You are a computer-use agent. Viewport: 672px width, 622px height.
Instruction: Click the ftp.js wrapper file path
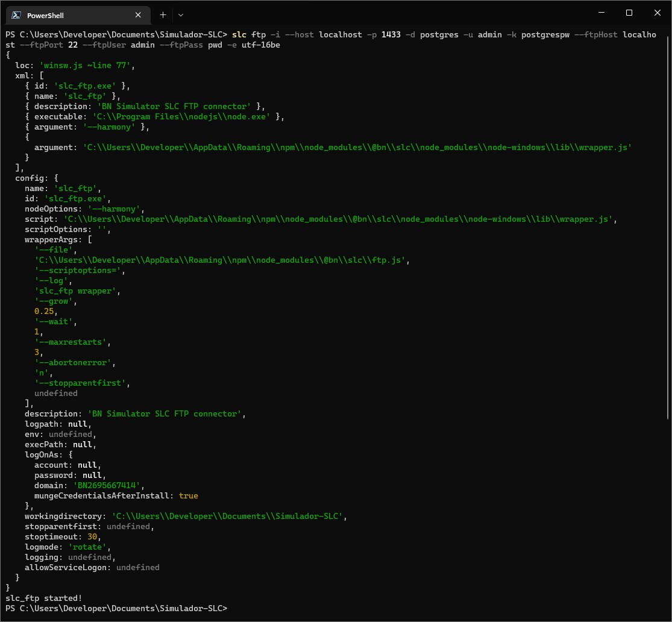click(x=222, y=260)
